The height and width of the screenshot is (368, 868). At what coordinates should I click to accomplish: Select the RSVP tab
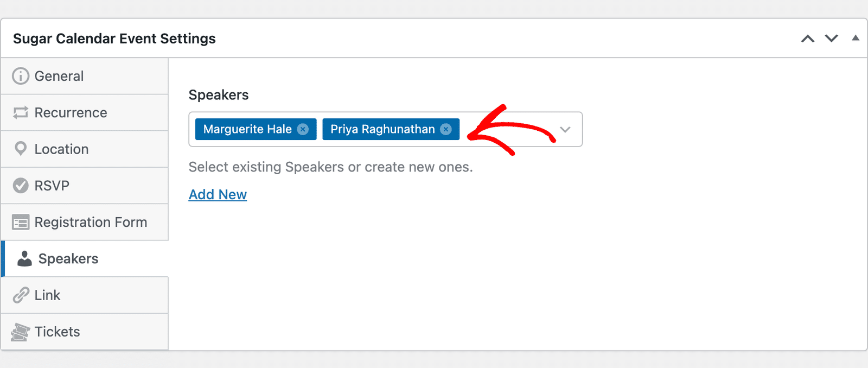[x=85, y=186]
